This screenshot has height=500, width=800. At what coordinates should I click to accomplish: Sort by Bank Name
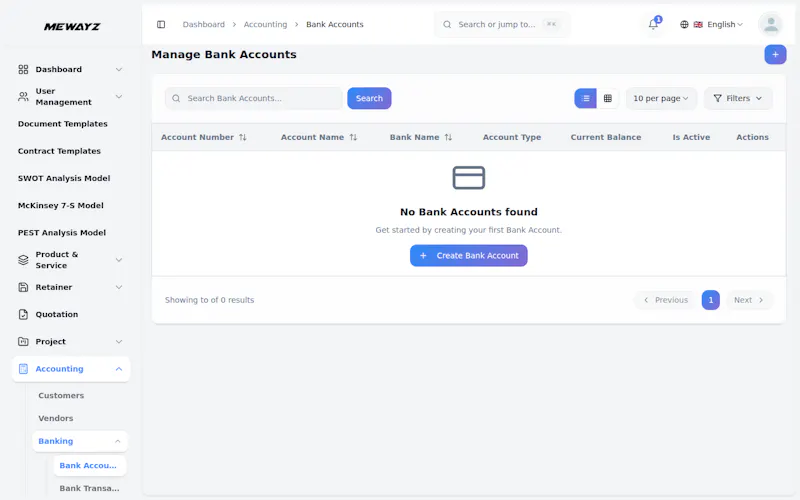(421, 137)
